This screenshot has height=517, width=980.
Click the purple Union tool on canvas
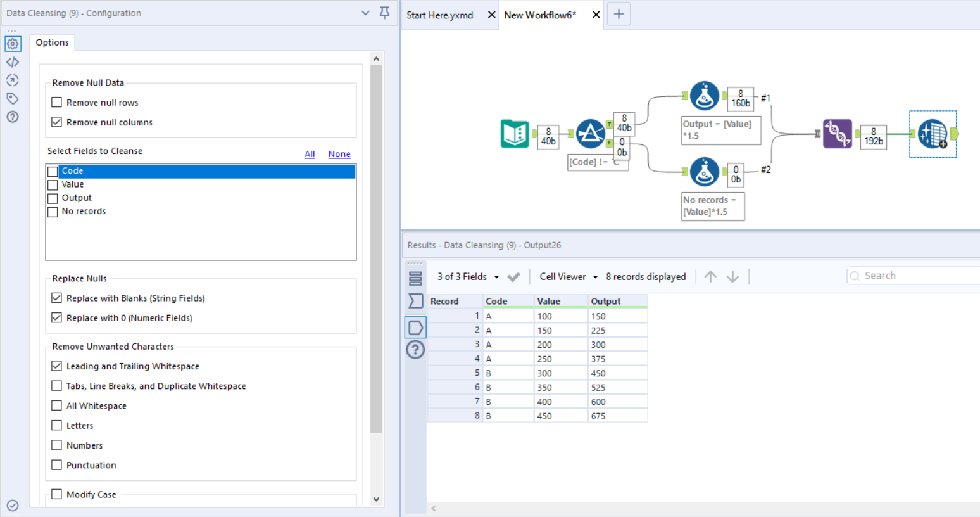pos(837,134)
